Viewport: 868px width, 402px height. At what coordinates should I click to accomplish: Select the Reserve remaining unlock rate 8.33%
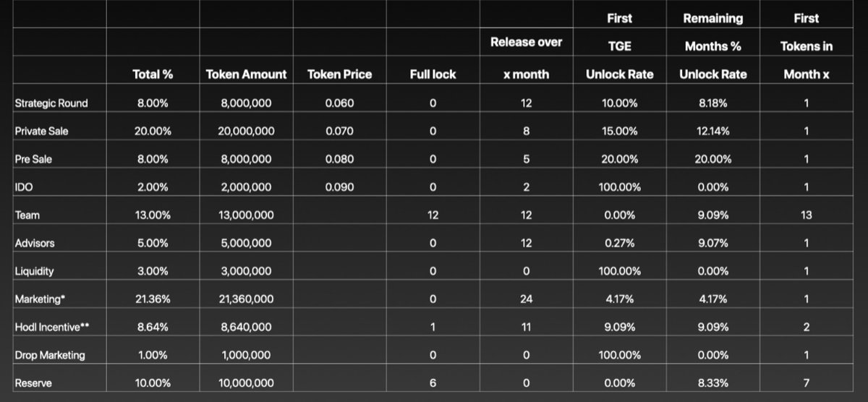[x=712, y=383]
